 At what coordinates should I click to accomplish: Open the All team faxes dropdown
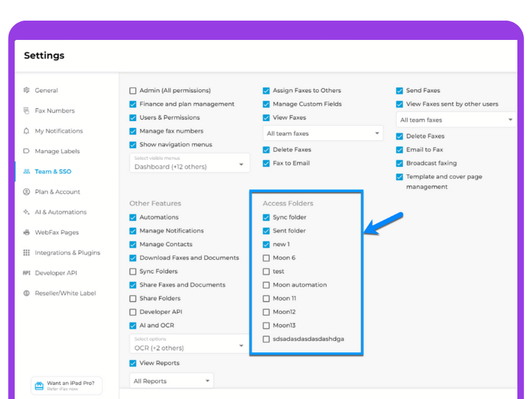point(323,133)
